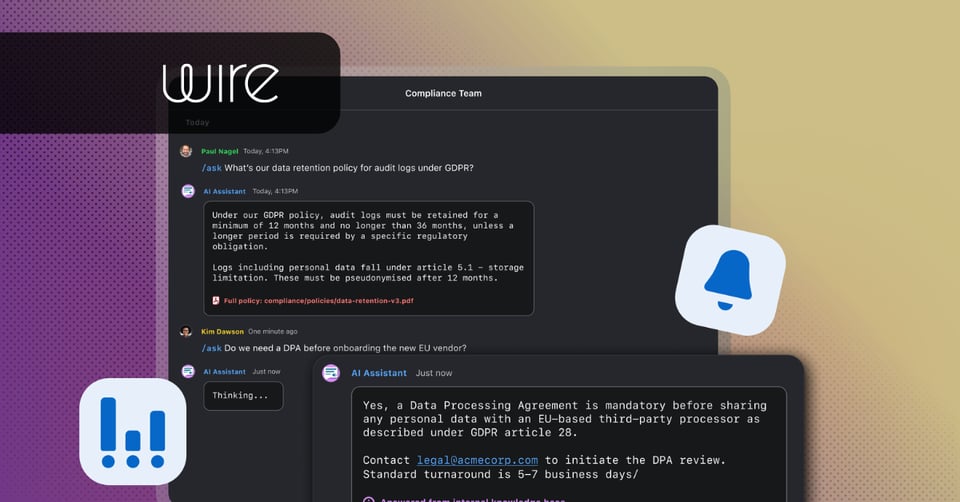960x502 pixels.
Task: Click AI Assistant avatar in the front popup card
Action: [331, 373]
